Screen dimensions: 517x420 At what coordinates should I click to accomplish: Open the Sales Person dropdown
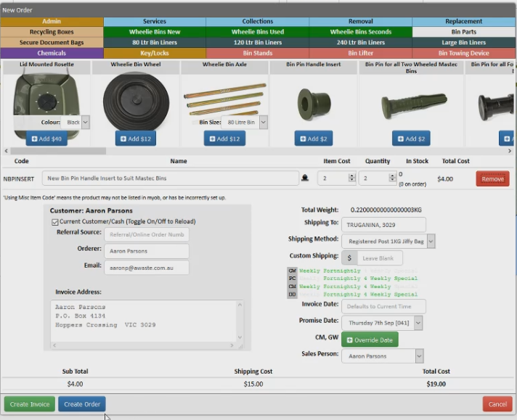coord(419,356)
